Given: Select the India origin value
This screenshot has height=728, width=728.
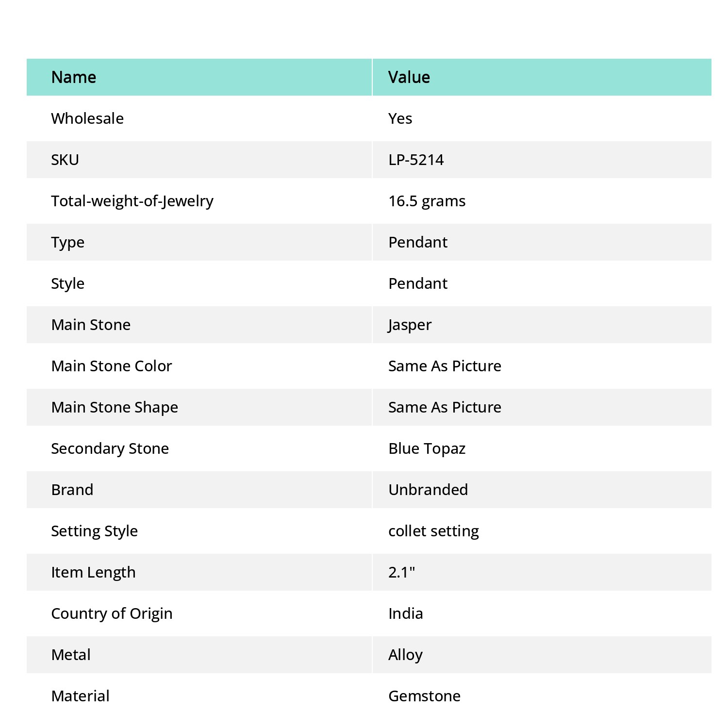Looking at the screenshot, I should point(406,613).
